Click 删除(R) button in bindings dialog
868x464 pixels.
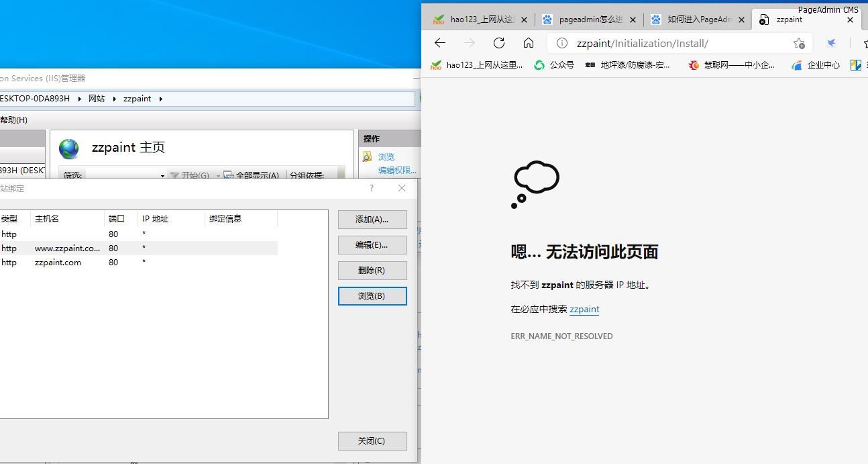pyautogui.click(x=372, y=271)
